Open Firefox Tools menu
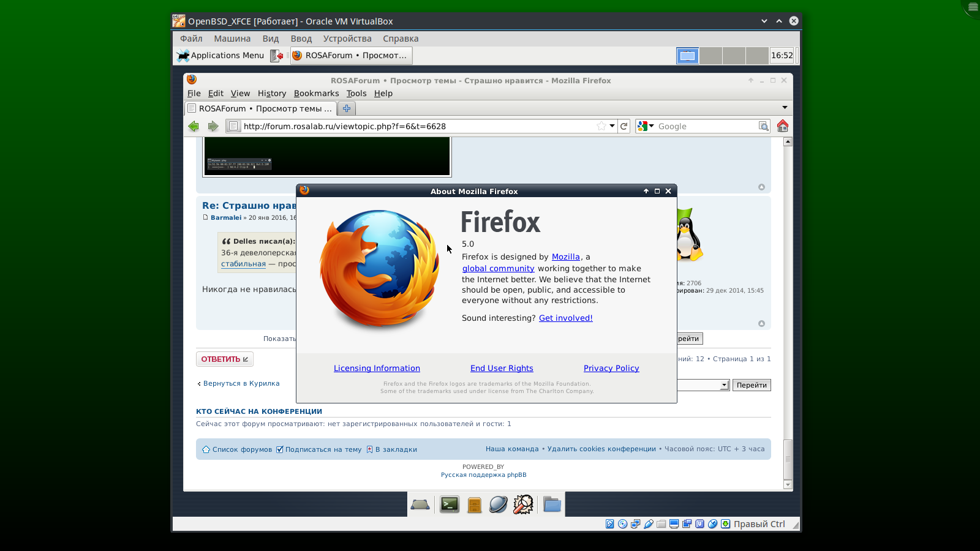Screen dimensions: 980x551 pos(356,94)
